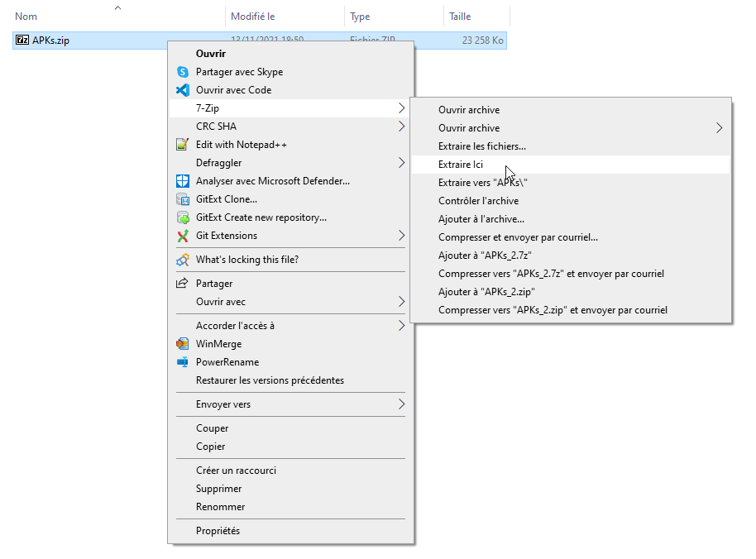
Task: Open the 7-Zip menu entry
Action: [290, 108]
